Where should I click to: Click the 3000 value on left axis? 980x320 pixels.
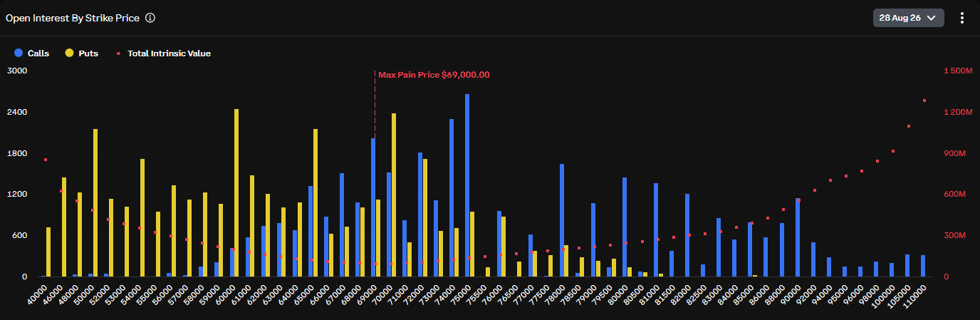(18, 71)
